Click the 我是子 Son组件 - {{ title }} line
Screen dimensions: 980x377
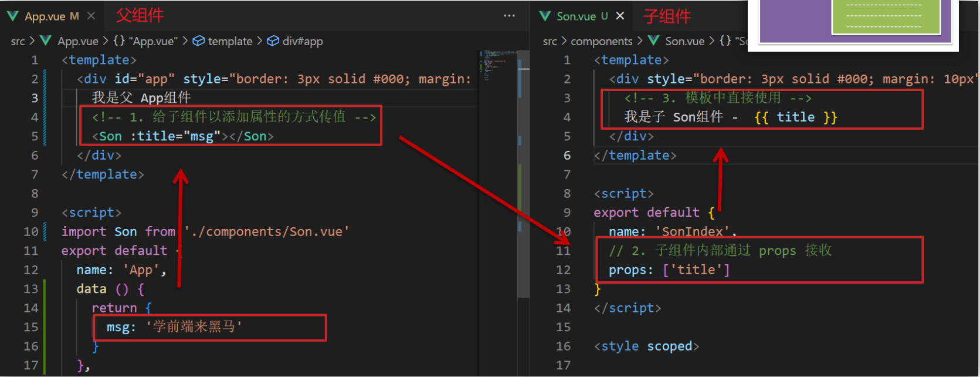click(x=730, y=117)
